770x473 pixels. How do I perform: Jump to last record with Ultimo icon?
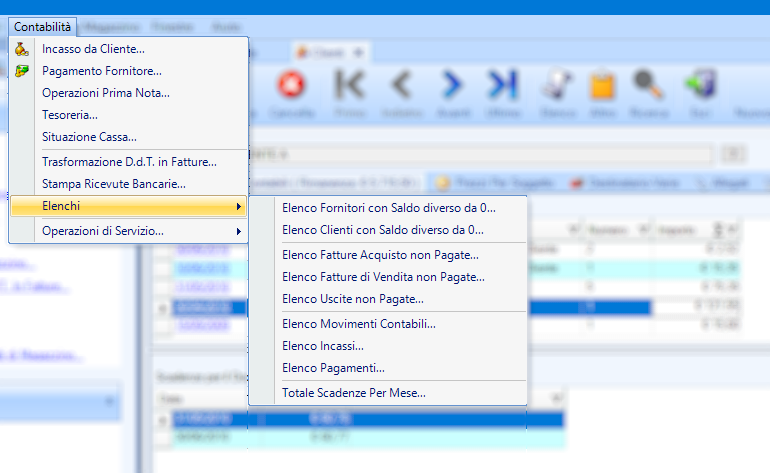(x=501, y=86)
